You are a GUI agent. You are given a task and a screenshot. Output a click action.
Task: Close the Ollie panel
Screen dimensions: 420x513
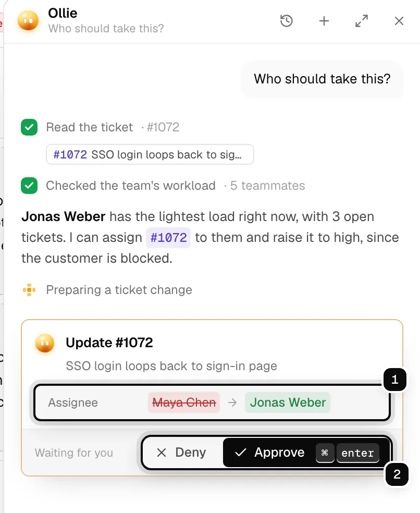pos(399,21)
